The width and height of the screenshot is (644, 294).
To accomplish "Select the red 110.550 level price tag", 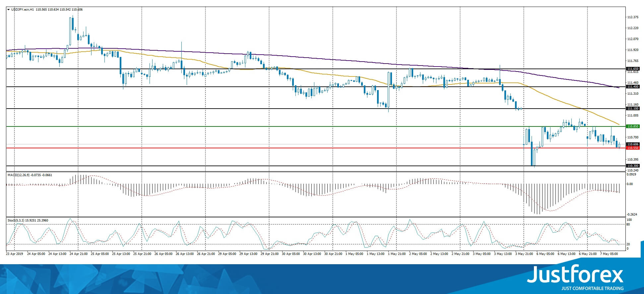I will (633, 148).
